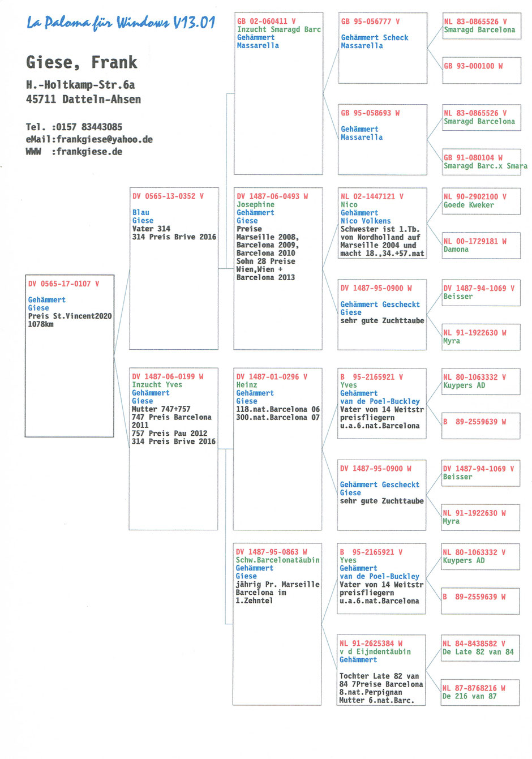
Task: Click the address line 'H.-Holtkamp-Str.6a'
Action: pos(80,85)
